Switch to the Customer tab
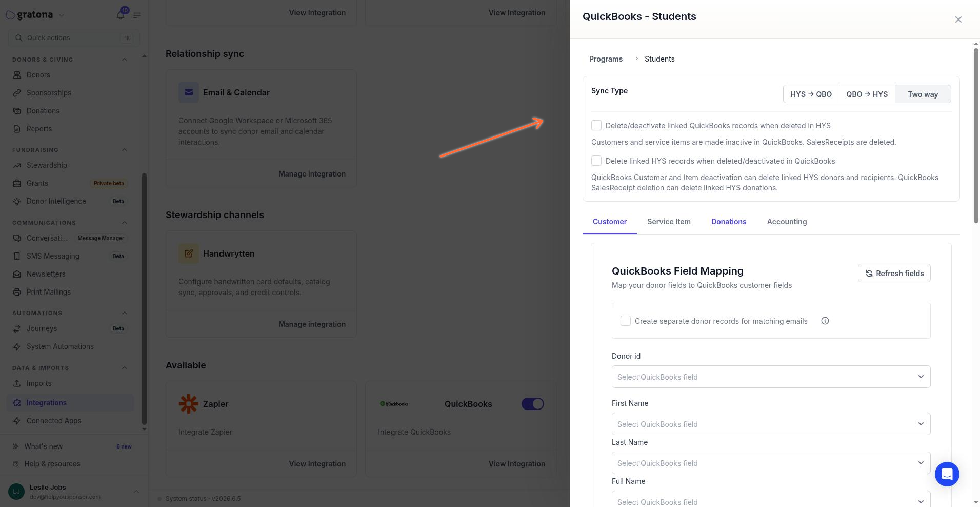The image size is (980, 507). click(610, 222)
